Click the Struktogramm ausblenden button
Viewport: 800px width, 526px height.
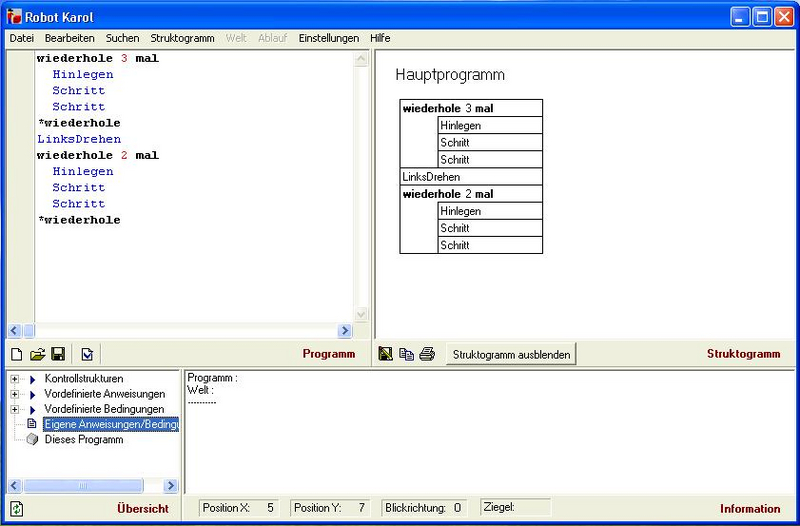(511, 354)
